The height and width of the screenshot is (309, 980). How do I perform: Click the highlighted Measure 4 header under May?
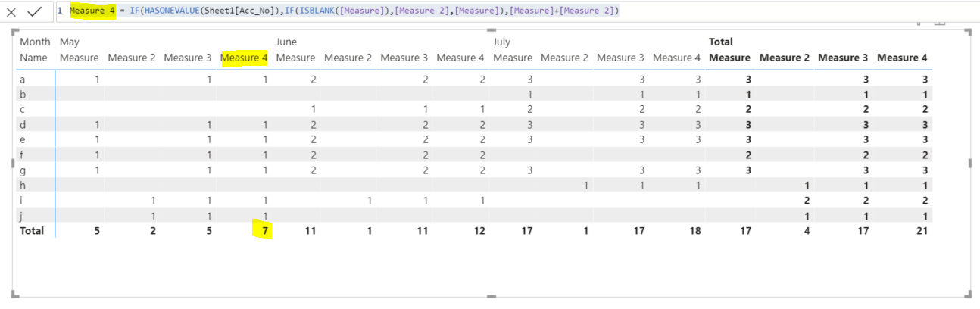click(x=244, y=58)
